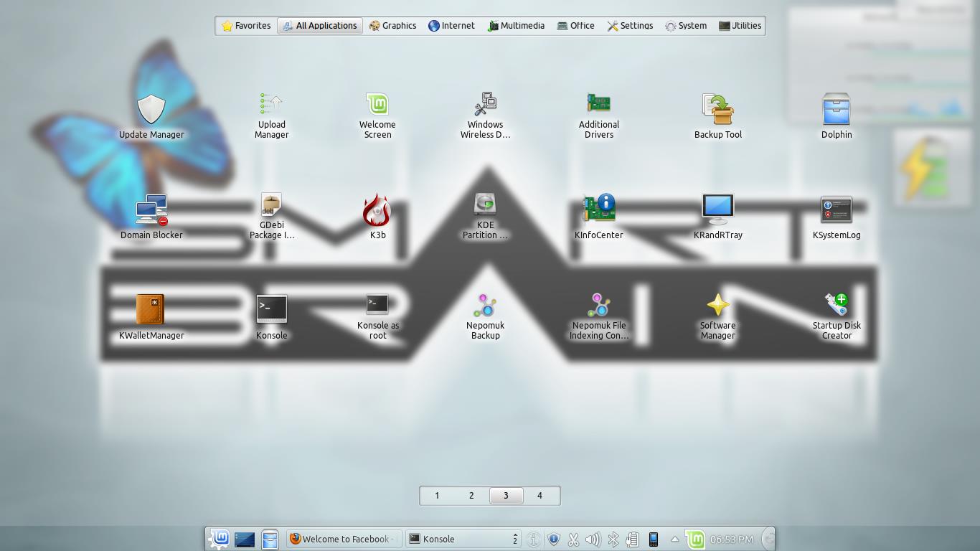The width and height of the screenshot is (980, 551).
Task: Switch to Multimedia applications
Action: click(x=516, y=26)
